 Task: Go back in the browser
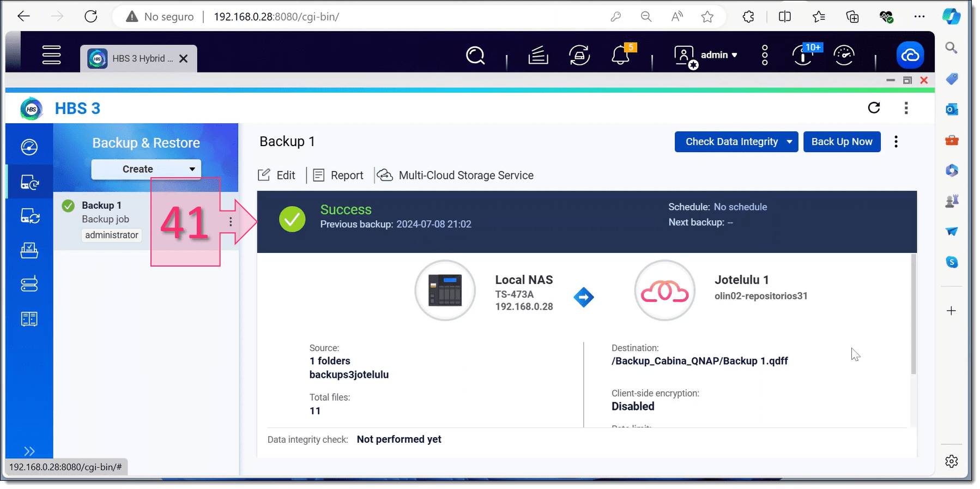point(23,17)
